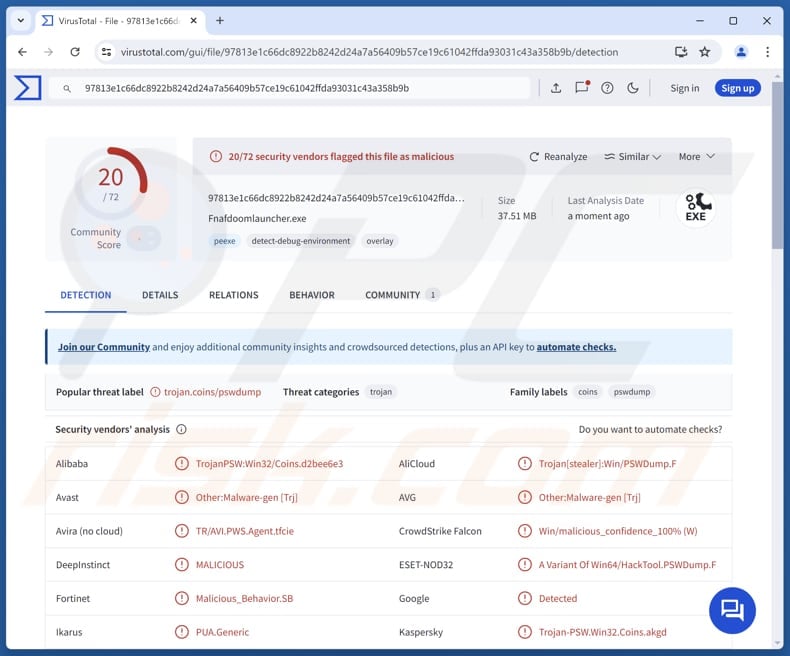Switch to the Details tab
The width and height of the screenshot is (790, 656).
point(160,295)
